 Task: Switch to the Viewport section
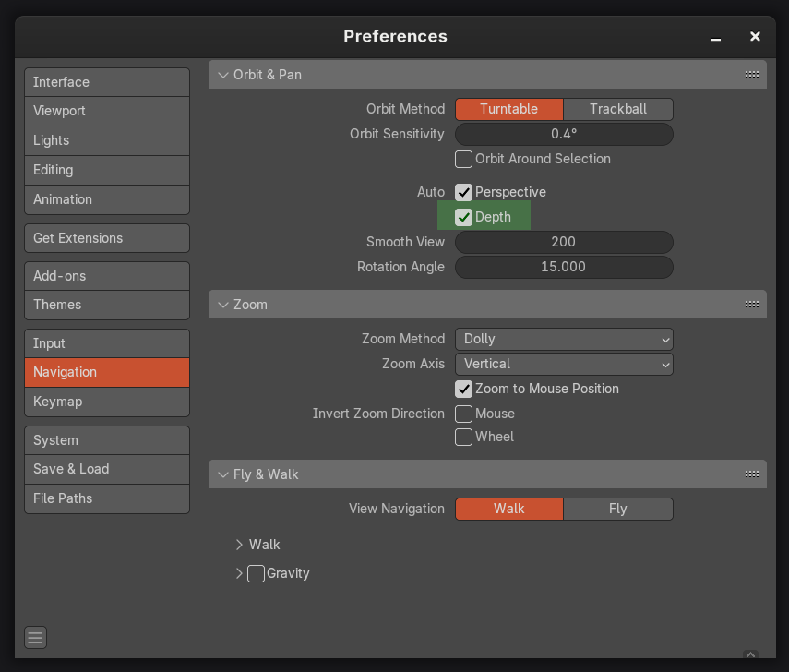pos(107,111)
